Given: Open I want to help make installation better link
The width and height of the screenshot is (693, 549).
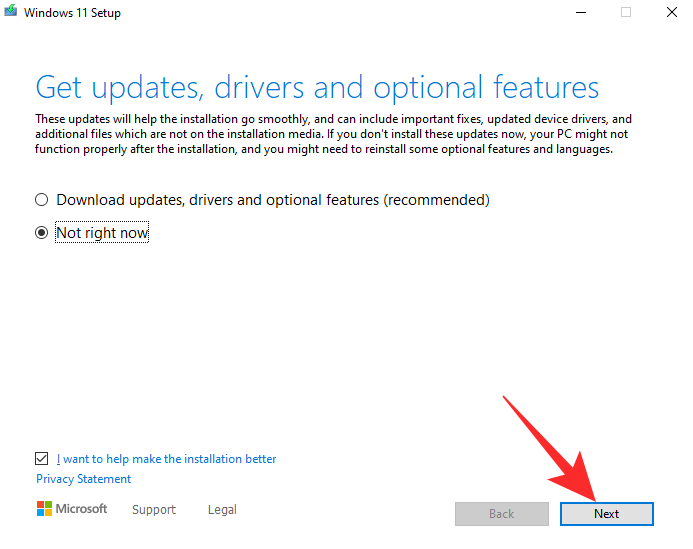Looking at the screenshot, I should click(x=166, y=459).
